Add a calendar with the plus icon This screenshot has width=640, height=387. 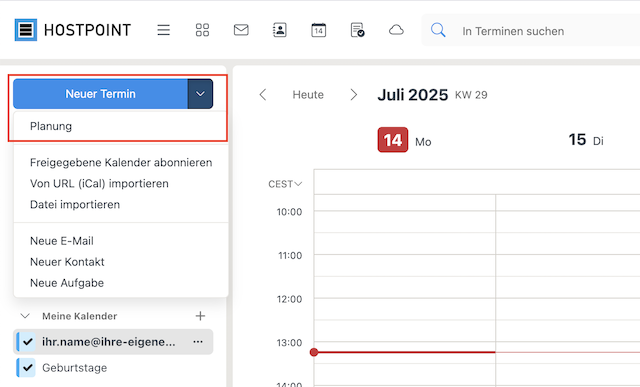coord(200,316)
